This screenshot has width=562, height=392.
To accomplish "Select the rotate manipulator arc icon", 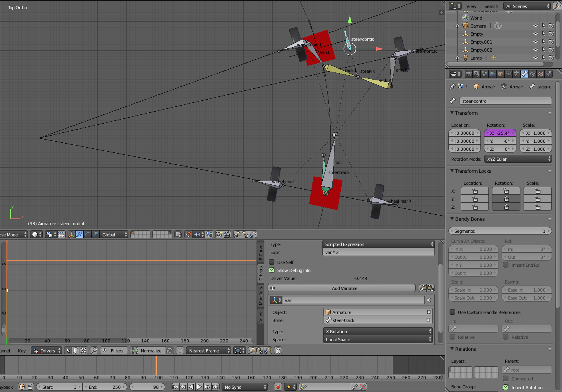I will click(x=87, y=234).
